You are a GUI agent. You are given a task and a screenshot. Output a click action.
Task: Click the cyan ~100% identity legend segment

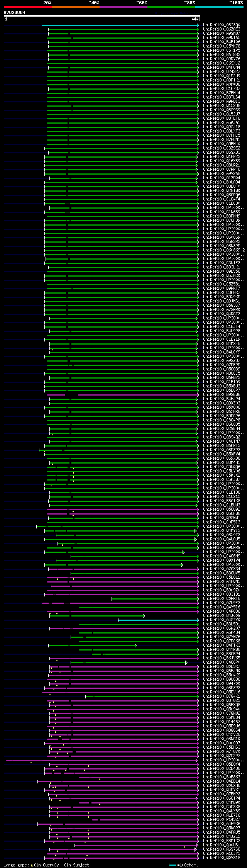[x=219, y=7]
